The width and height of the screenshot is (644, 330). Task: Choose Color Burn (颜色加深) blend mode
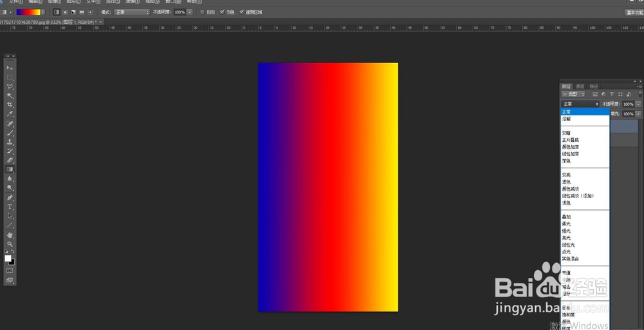click(585, 147)
